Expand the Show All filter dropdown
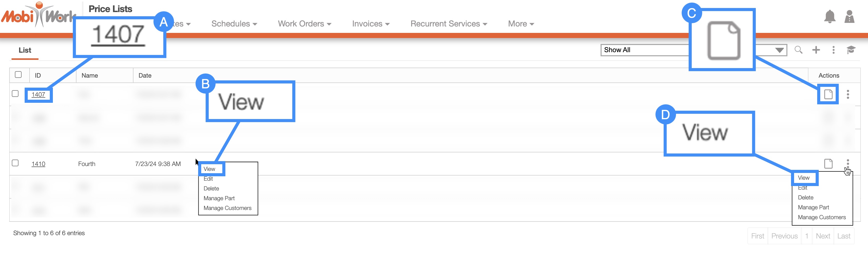The height and width of the screenshot is (258, 868). (x=779, y=50)
